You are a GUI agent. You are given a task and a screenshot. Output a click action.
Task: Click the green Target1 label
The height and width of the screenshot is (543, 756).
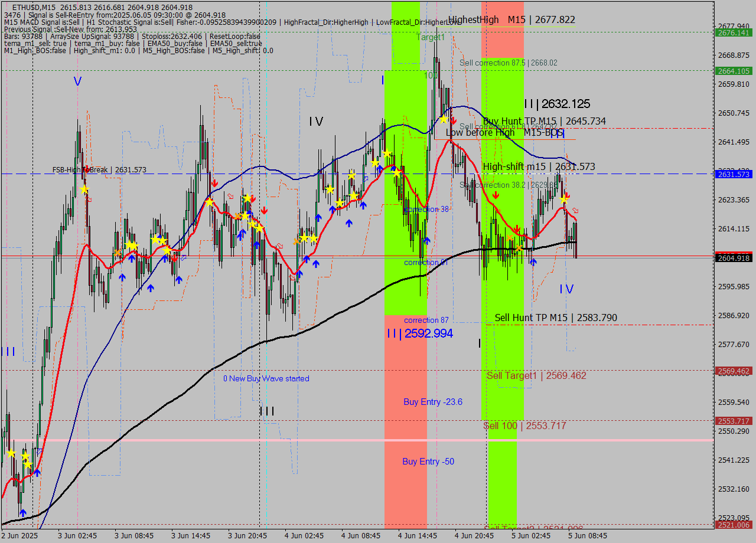click(x=431, y=37)
